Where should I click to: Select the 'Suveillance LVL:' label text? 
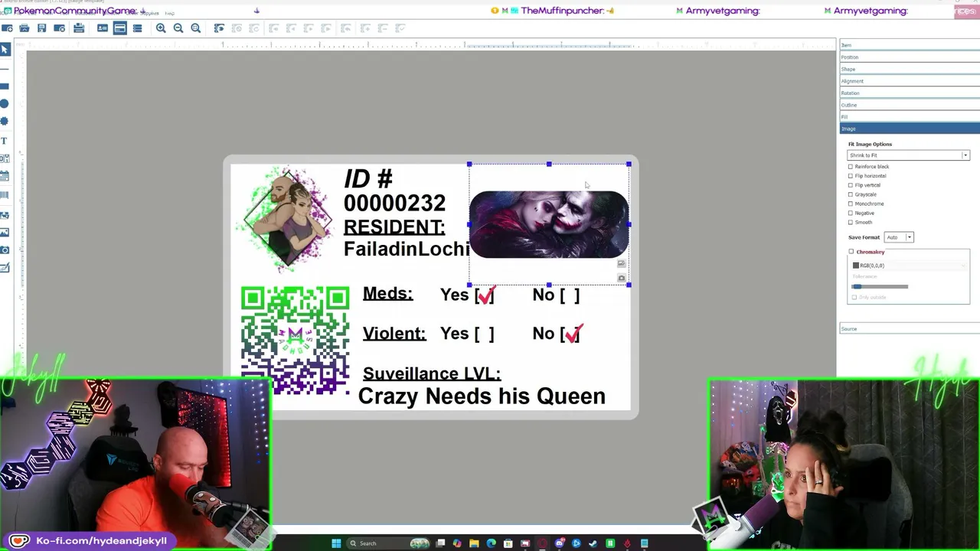(432, 373)
